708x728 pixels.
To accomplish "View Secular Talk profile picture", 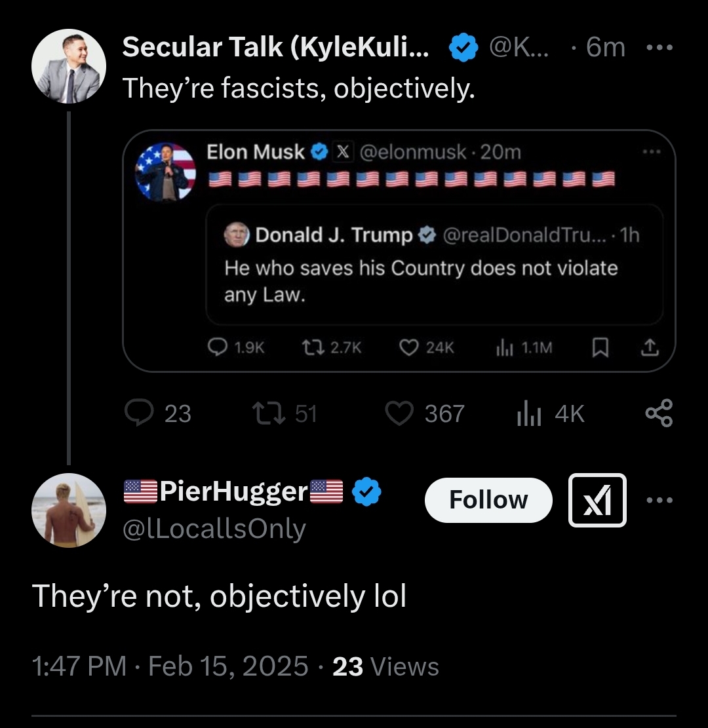I will pyautogui.click(x=69, y=66).
